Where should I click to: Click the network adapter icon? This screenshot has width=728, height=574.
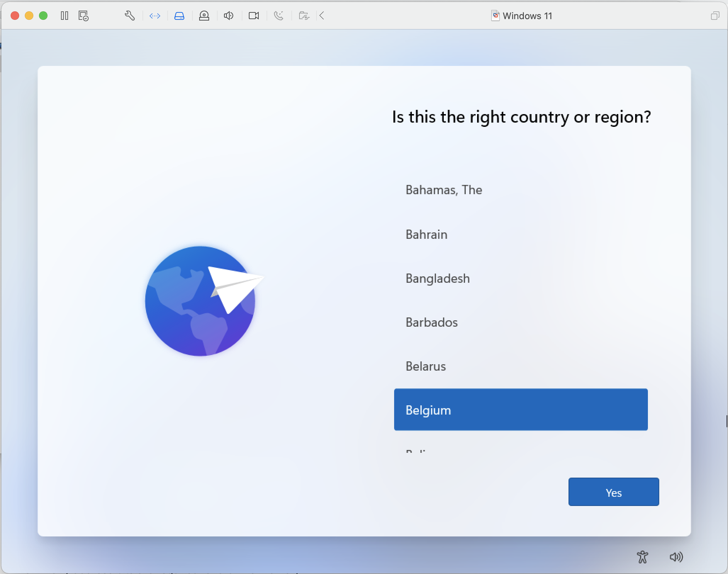(x=155, y=16)
